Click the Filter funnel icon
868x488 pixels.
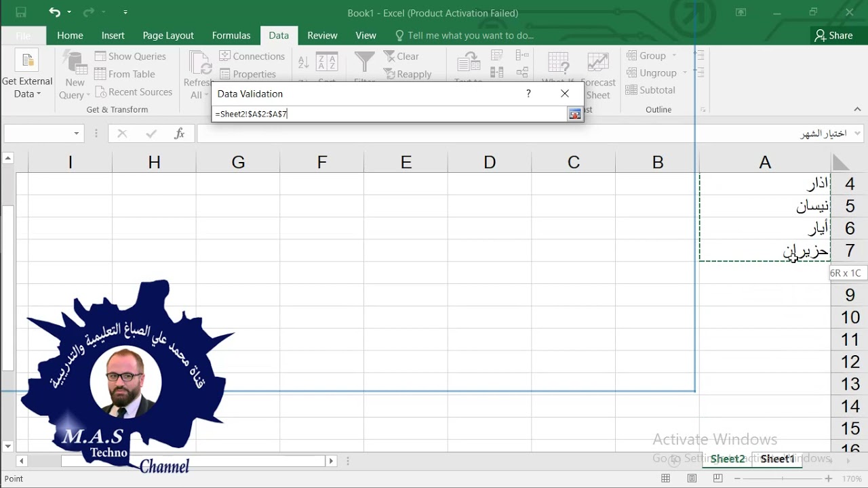coord(364,62)
